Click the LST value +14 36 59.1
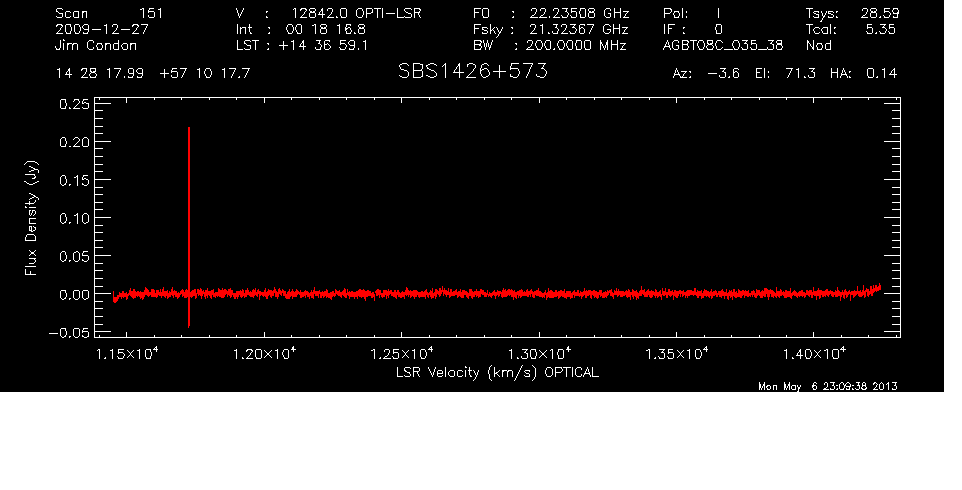The image size is (962, 490). [323, 45]
